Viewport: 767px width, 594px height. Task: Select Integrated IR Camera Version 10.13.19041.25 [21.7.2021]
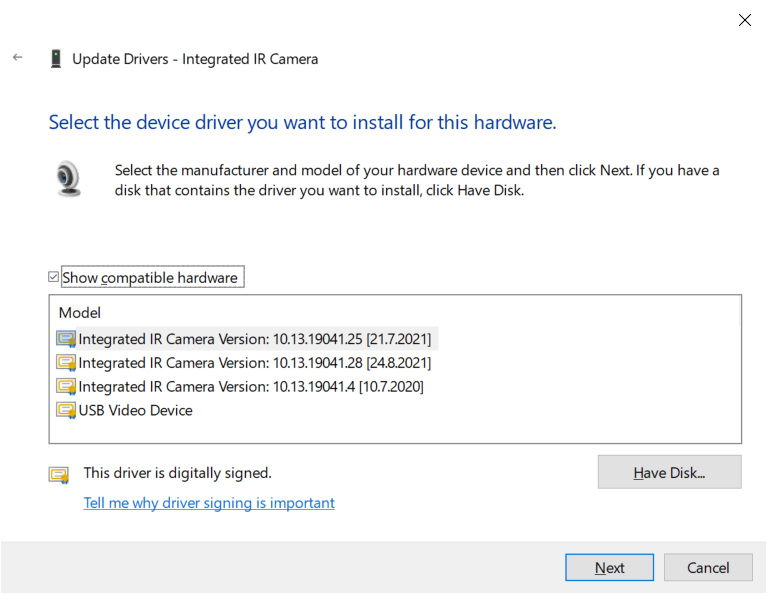pos(254,339)
